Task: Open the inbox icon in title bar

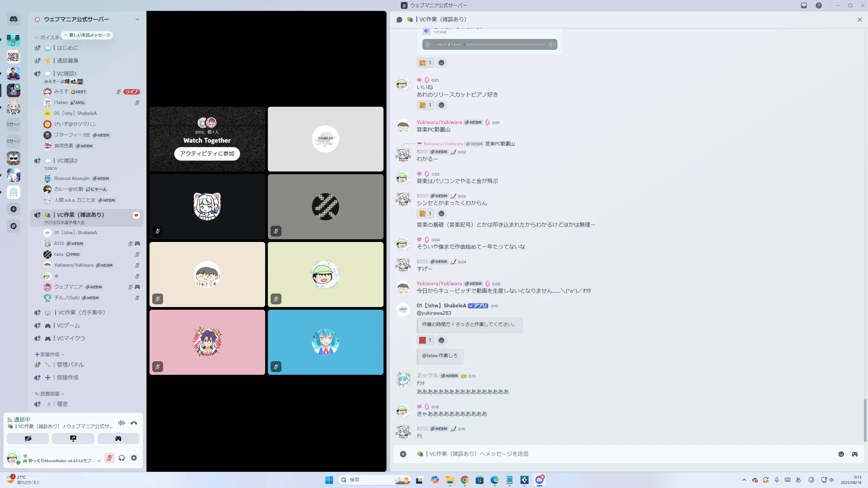Action: pos(804,5)
